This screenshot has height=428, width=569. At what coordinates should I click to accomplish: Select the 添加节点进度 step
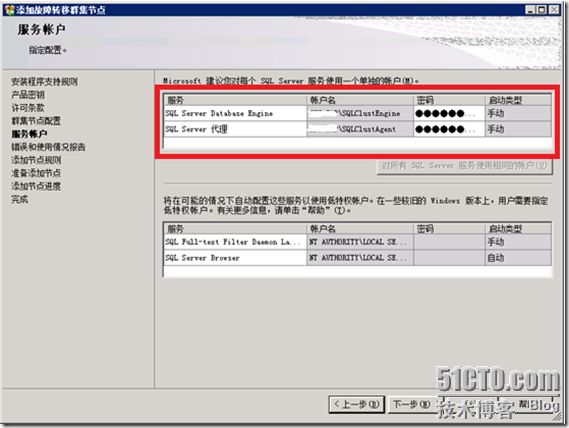pos(36,186)
